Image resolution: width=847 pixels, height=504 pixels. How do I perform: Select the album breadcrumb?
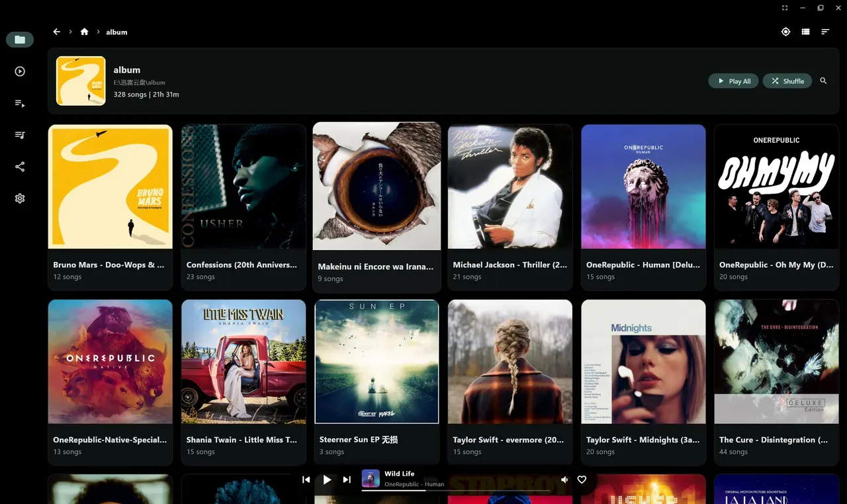click(x=116, y=32)
